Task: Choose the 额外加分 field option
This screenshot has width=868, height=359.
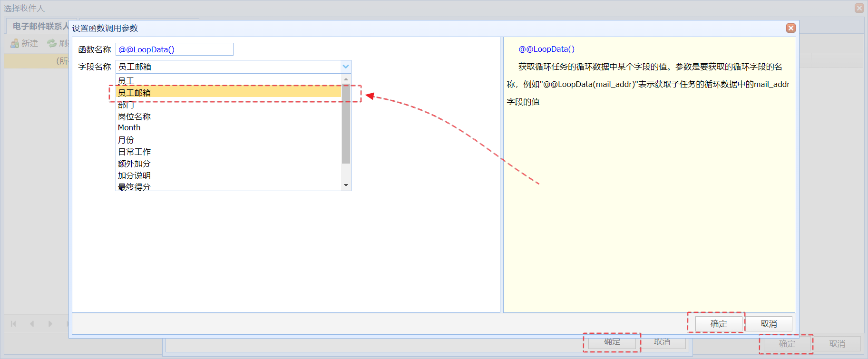Action: coord(228,164)
